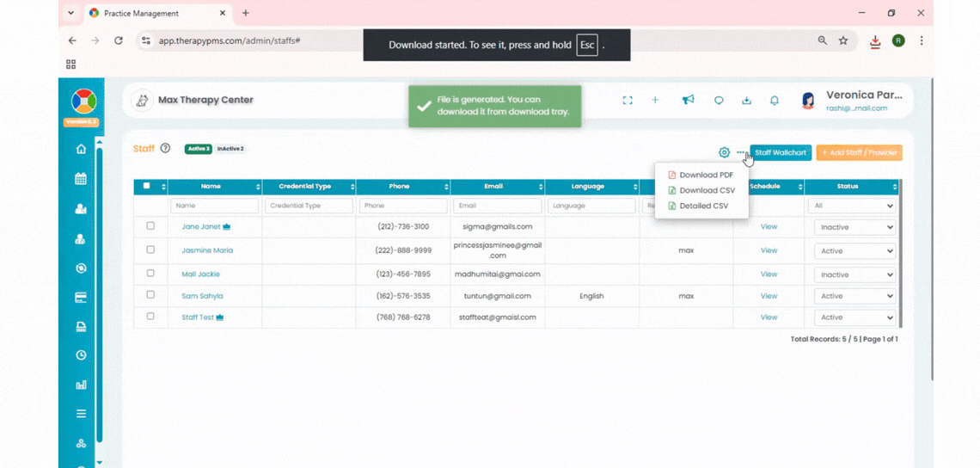The height and width of the screenshot is (468, 980).
Task: Open the apps grid in bookmarks bar
Action: click(x=70, y=64)
